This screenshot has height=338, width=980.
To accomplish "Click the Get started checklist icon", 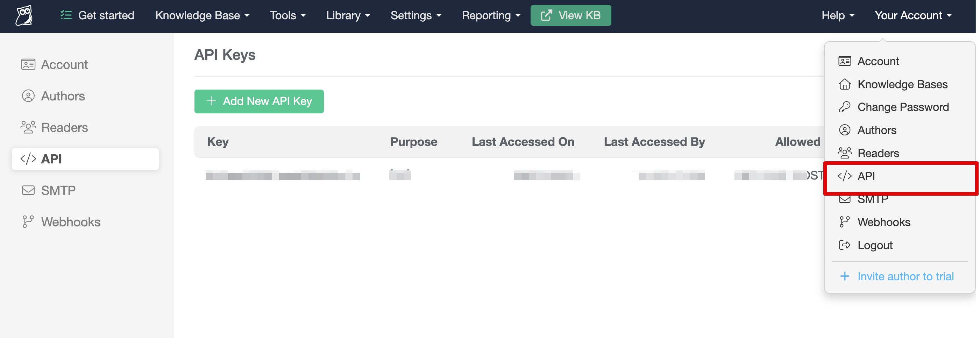I will tap(66, 16).
